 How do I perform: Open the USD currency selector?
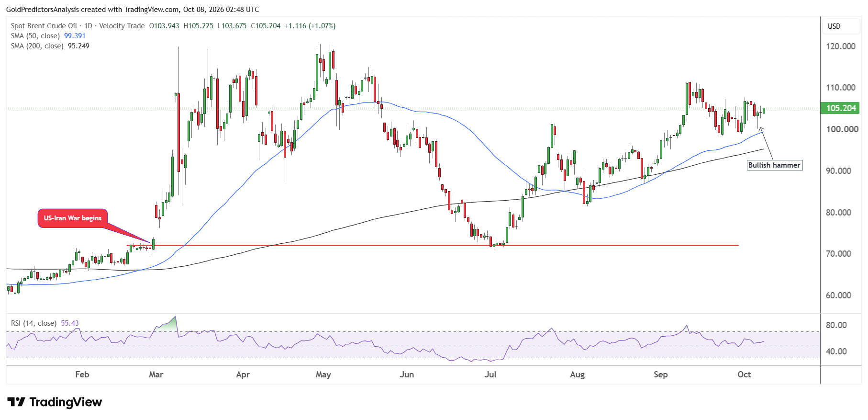tap(841, 26)
